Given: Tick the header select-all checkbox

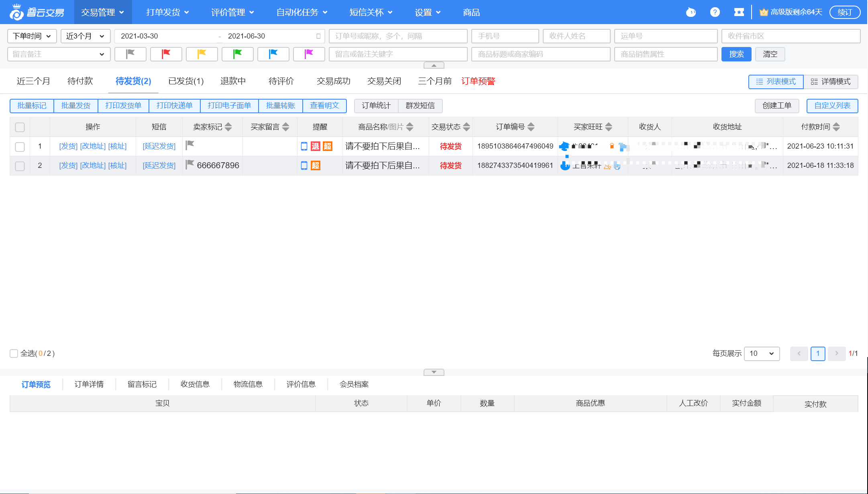Looking at the screenshot, I should coord(20,127).
